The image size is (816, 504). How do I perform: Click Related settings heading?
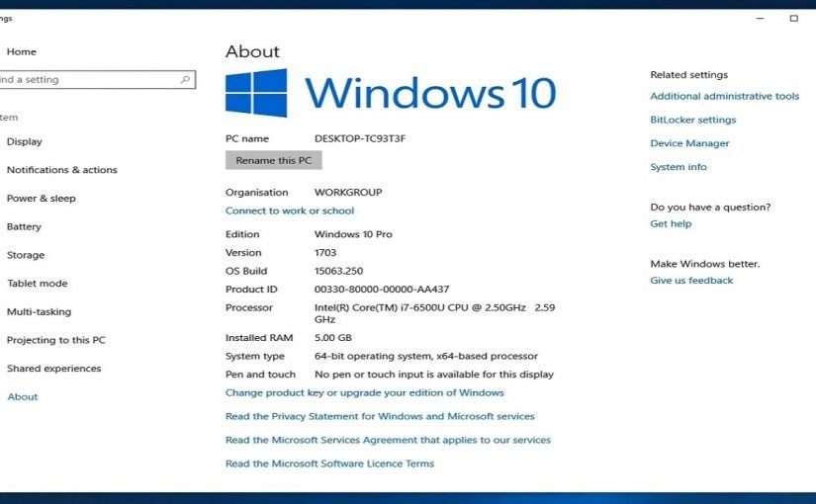pos(689,75)
